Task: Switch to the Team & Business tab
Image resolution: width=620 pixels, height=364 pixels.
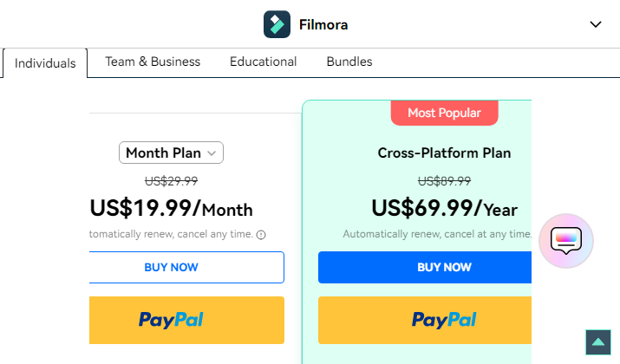Action: [x=153, y=62]
